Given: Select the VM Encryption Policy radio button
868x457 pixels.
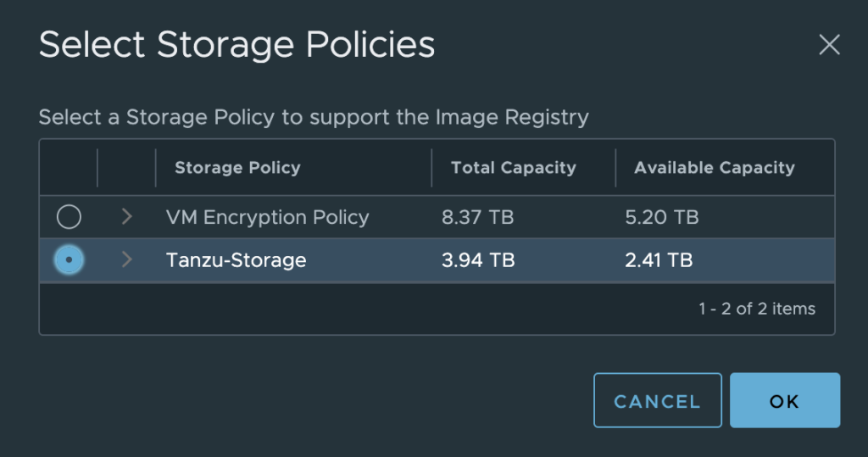Looking at the screenshot, I should pyautogui.click(x=69, y=217).
